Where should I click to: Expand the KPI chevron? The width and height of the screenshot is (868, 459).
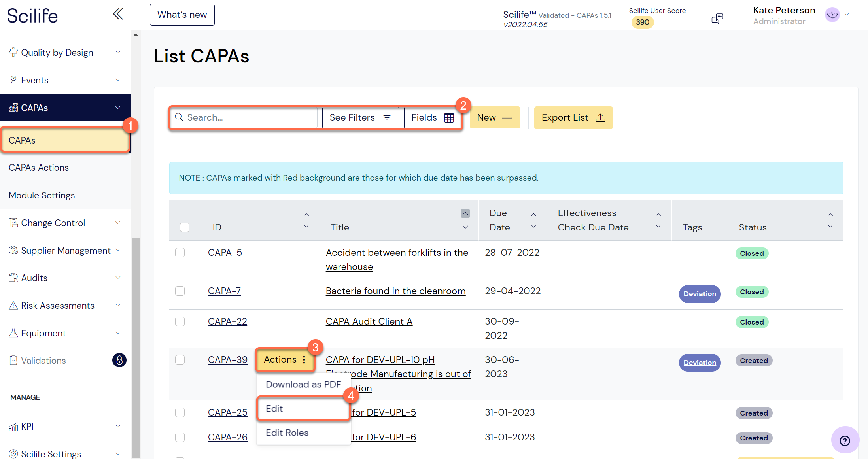(118, 426)
